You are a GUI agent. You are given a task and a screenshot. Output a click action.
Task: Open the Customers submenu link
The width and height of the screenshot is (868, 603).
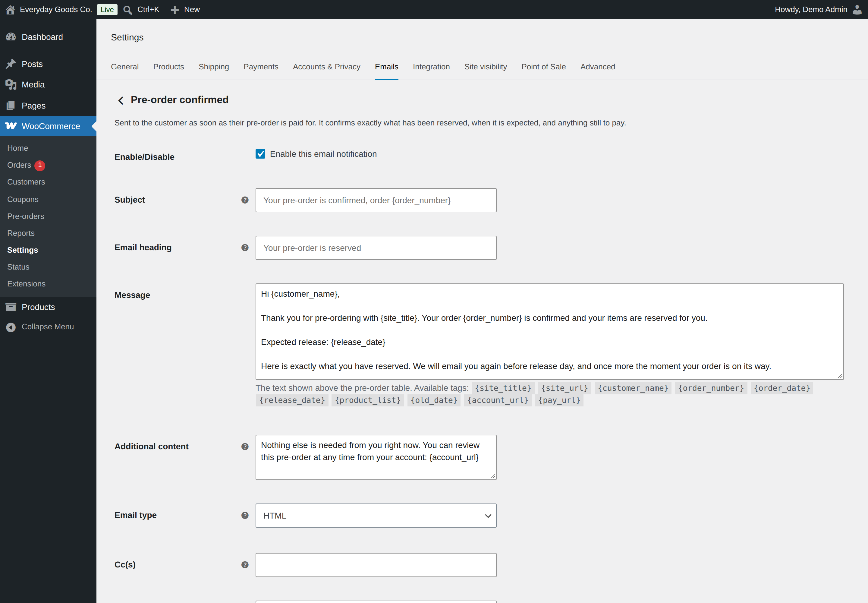tap(26, 182)
